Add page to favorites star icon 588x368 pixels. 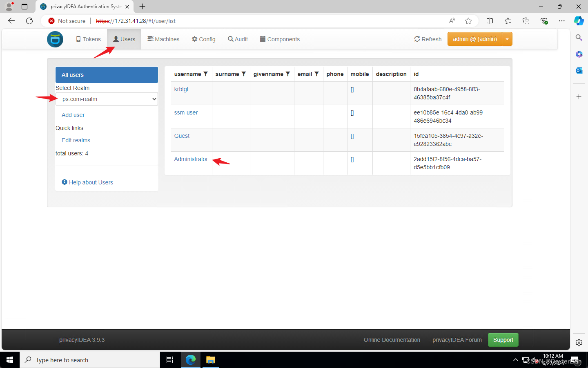pos(468,21)
